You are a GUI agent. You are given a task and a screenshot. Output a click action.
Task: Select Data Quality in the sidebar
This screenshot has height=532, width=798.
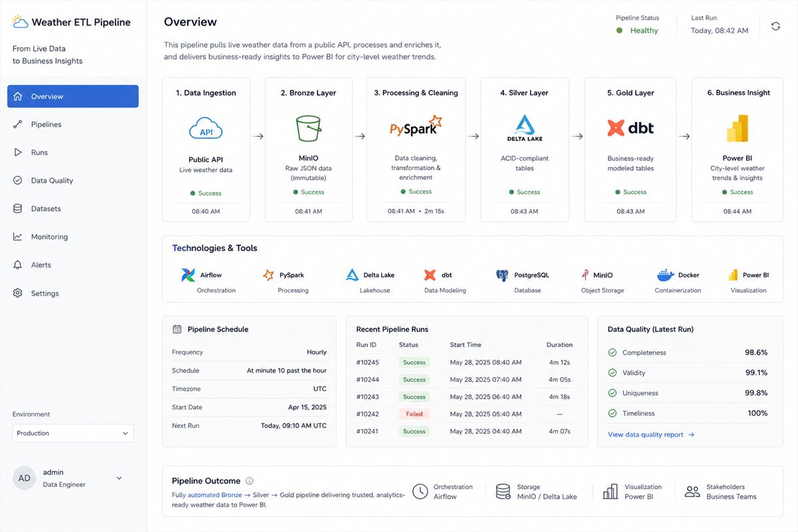(x=73, y=180)
